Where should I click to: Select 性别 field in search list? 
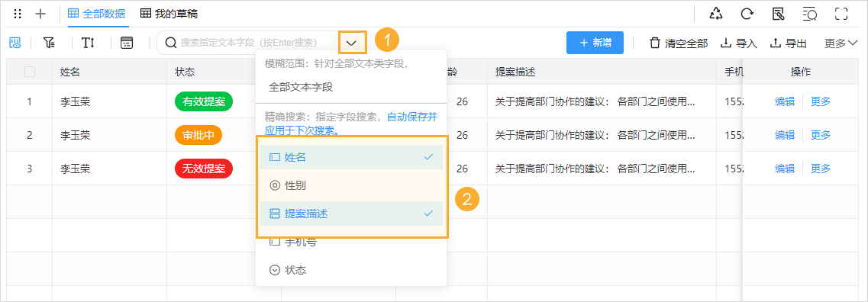point(351,185)
